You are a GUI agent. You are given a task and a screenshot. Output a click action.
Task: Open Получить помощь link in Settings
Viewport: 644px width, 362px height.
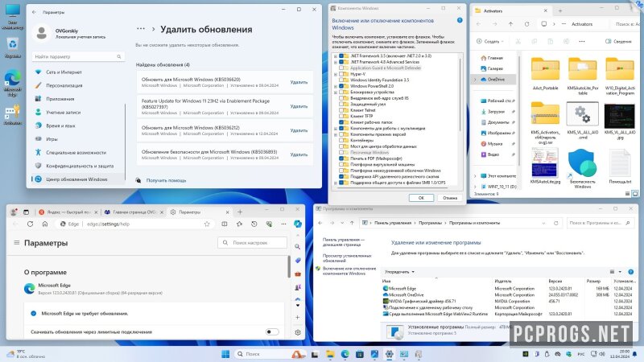pyautogui.click(x=166, y=180)
